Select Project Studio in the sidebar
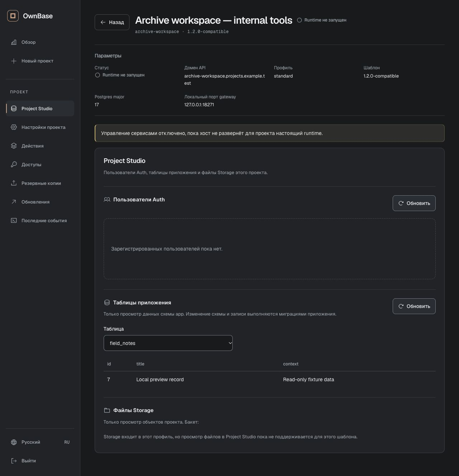Viewport: 459px width, 476px height. coord(40,108)
